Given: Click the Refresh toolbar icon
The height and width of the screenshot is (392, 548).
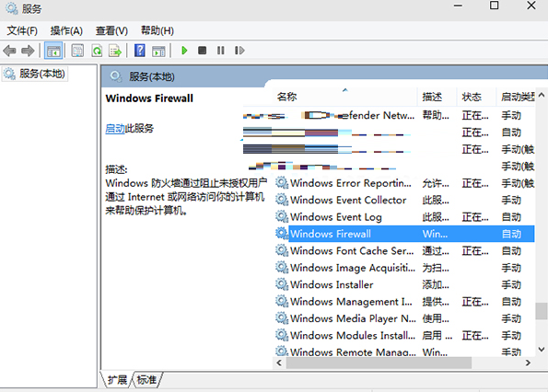Looking at the screenshot, I should tap(97, 51).
